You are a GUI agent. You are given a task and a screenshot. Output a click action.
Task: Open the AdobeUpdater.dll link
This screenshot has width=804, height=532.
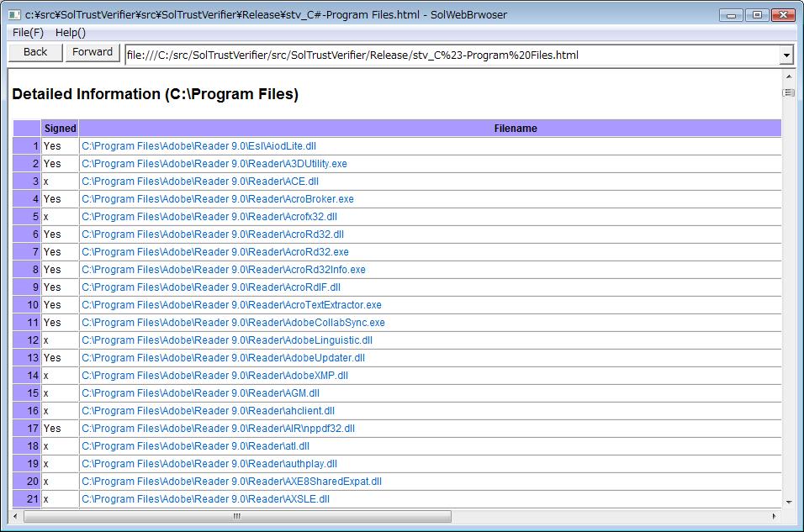(x=223, y=358)
